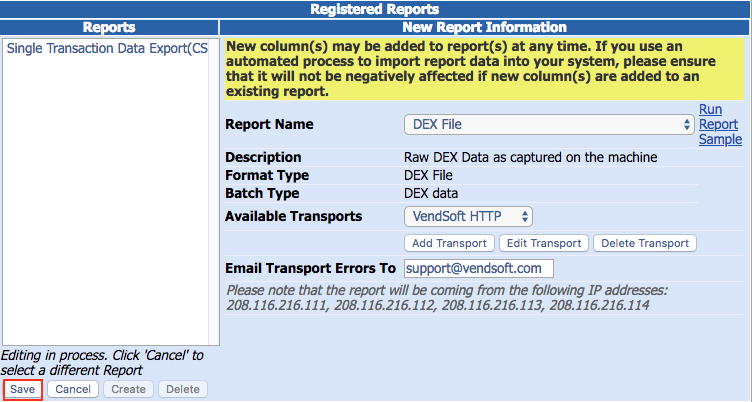Click the IP addresses note text
The height and width of the screenshot is (402, 752).
(447, 298)
